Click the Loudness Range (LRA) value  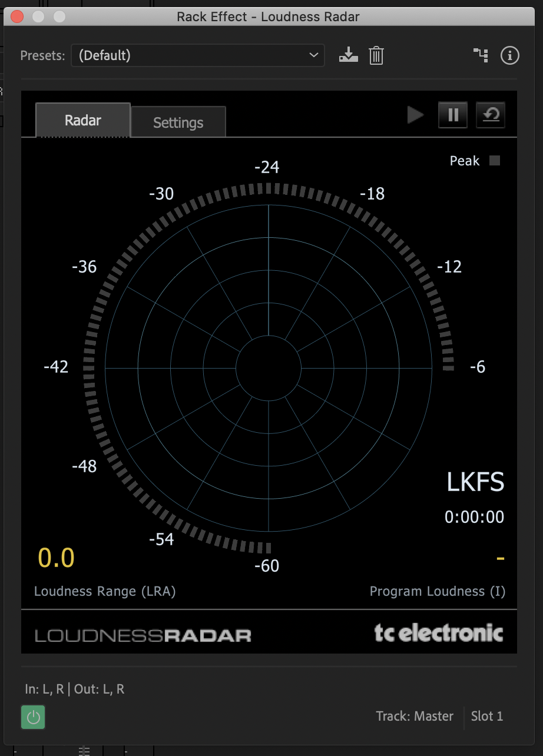(55, 556)
